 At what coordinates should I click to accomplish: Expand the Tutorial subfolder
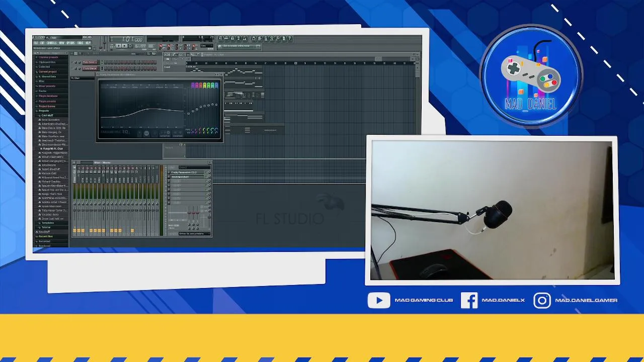[46, 227]
